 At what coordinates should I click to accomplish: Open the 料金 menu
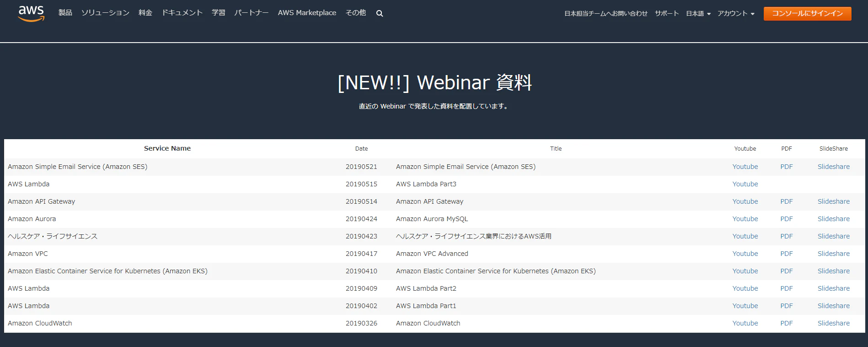(x=145, y=13)
